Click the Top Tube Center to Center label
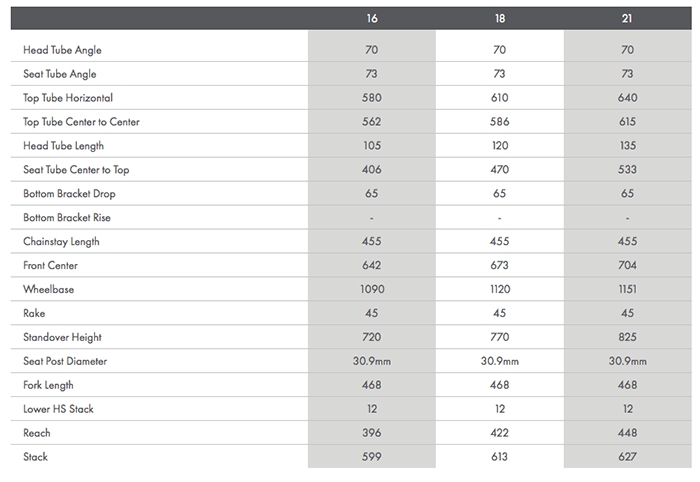The width and height of the screenshot is (700, 482). 81,122
